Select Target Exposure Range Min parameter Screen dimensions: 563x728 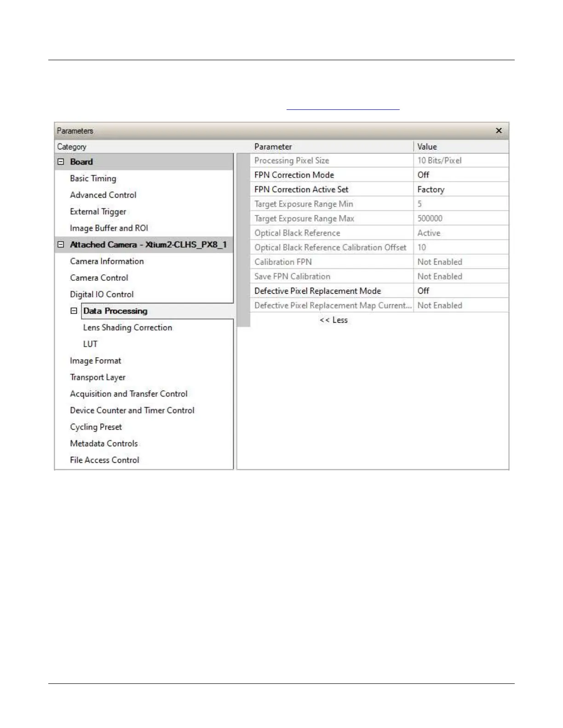[304, 204]
